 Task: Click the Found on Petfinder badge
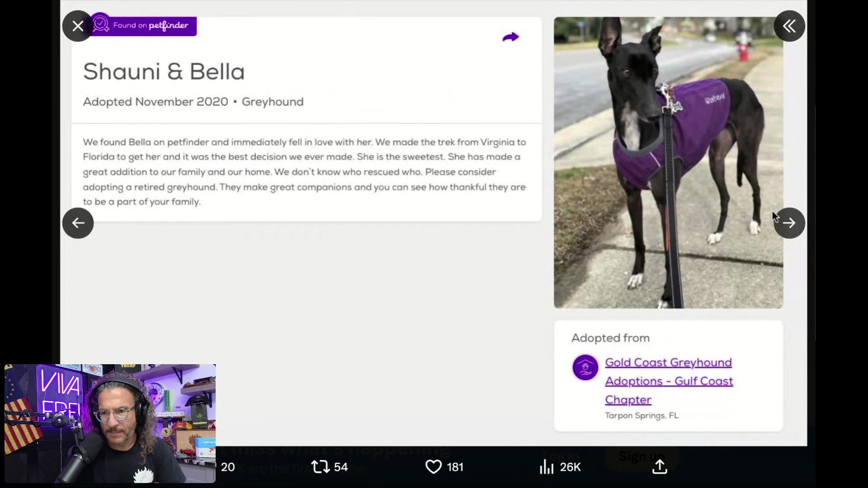tap(144, 25)
